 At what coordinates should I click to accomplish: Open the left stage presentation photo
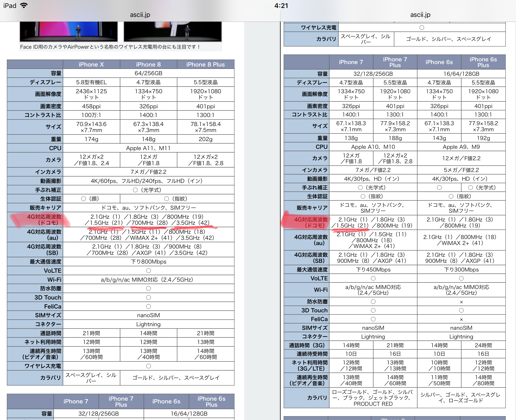pos(69,31)
